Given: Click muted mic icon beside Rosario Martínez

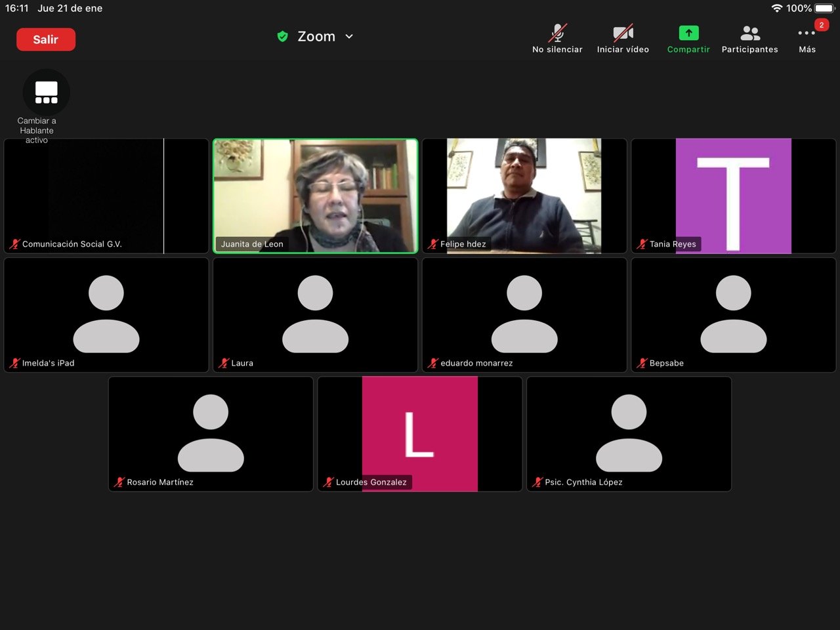Looking at the screenshot, I should (x=119, y=482).
